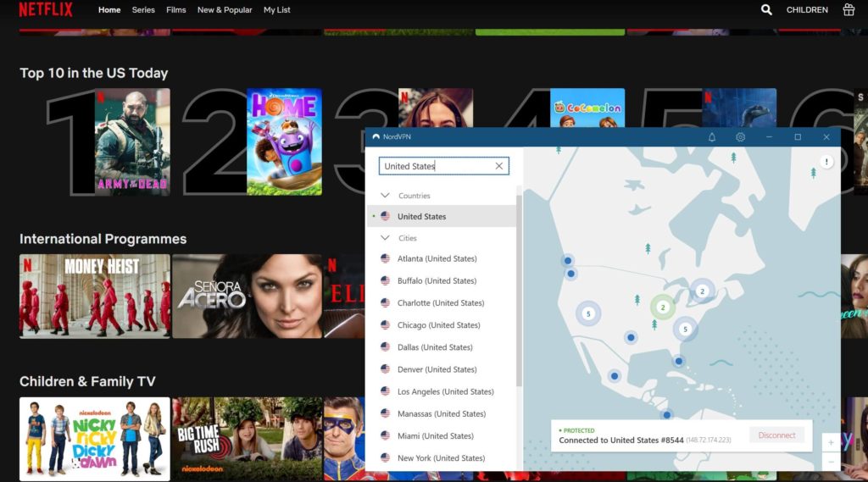Select the green cluster marker labeled 2
Image resolution: width=868 pixels, height=482 pixels.
[x=663, y=307]
